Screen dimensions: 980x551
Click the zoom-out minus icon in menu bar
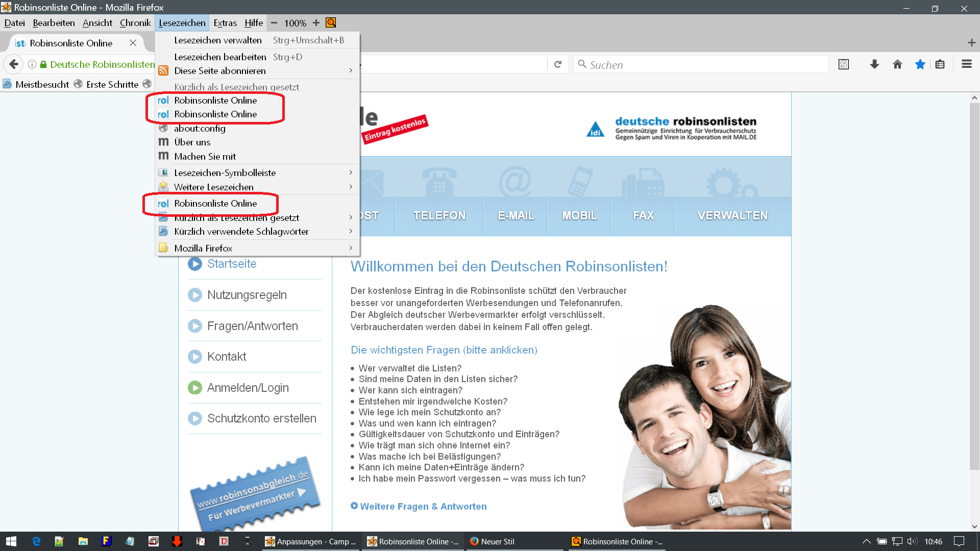coord(274,23)
